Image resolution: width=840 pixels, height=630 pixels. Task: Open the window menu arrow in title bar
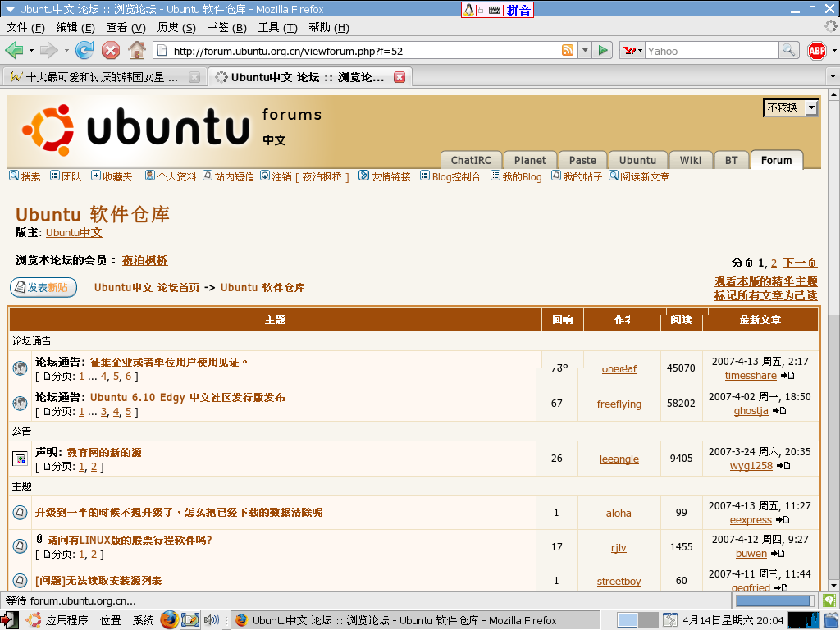[x=9, y=9]
